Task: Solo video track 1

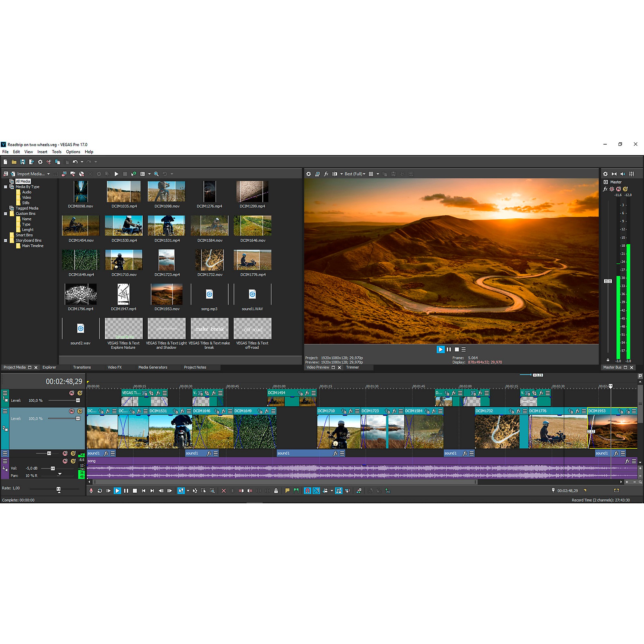Action: [80, 393]
